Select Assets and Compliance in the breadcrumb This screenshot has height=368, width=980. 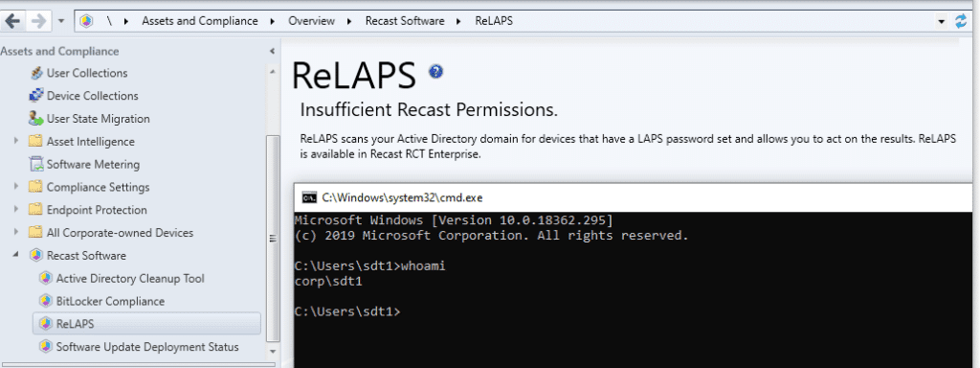click(x=200, y=21)
